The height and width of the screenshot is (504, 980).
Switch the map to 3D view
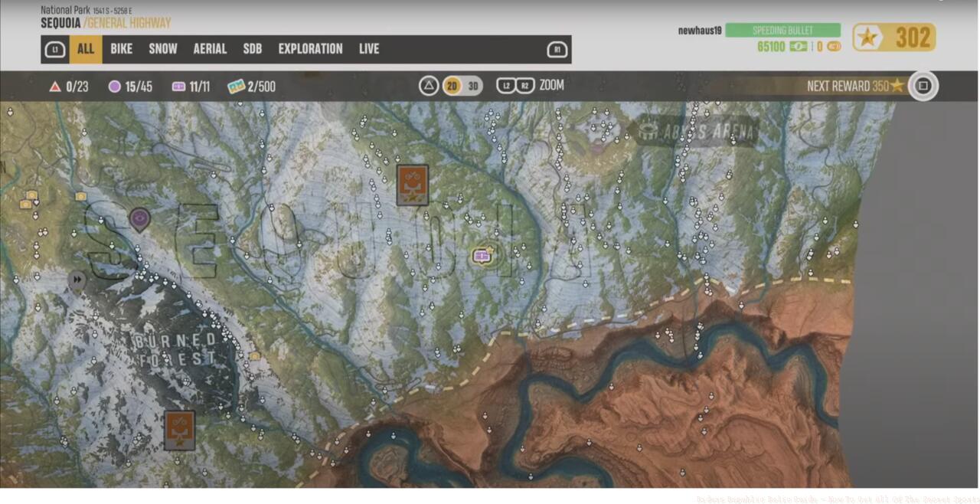click(473, 86)
